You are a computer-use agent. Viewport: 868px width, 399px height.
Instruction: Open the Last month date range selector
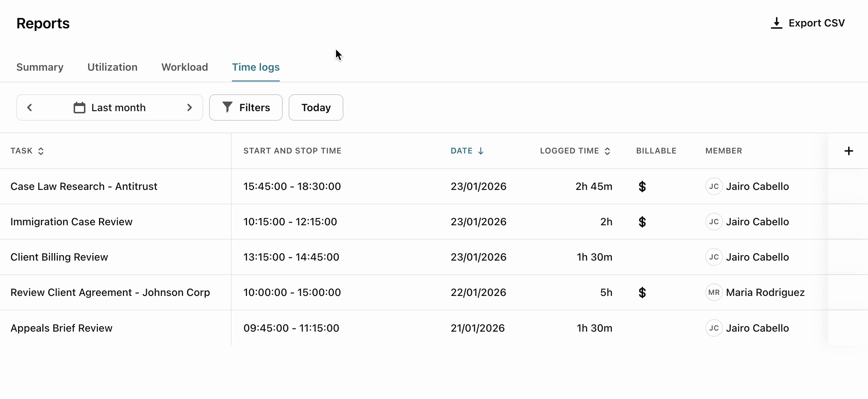click(118, 107)
